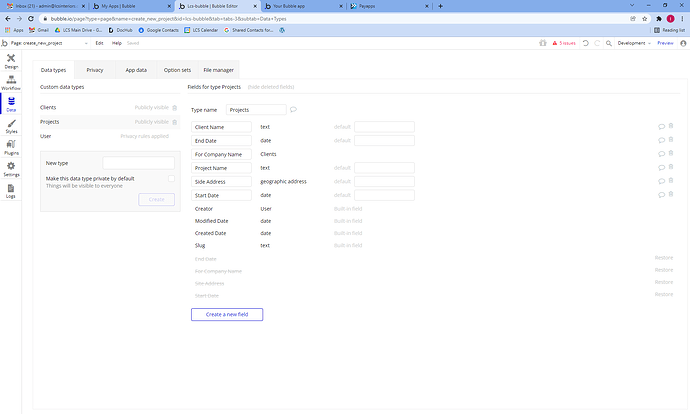Click the Project Name field name box
The image size is (690, 414).
tap(221, 168)
